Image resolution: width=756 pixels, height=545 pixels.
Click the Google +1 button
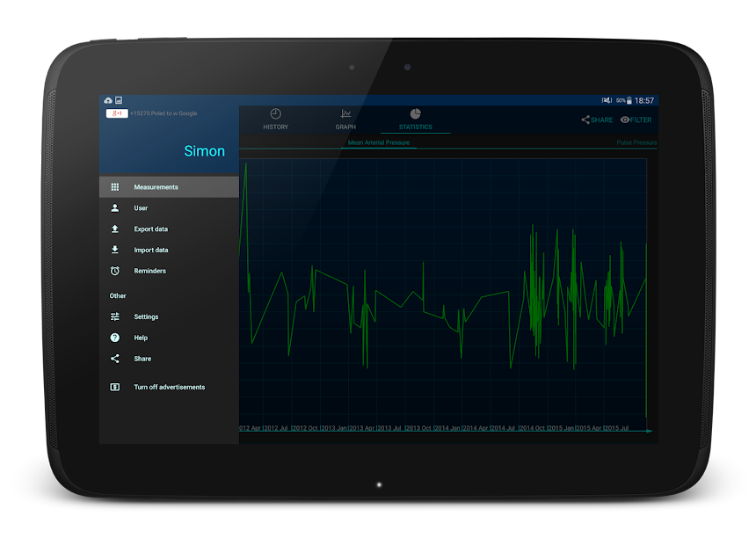coord(117,113)
